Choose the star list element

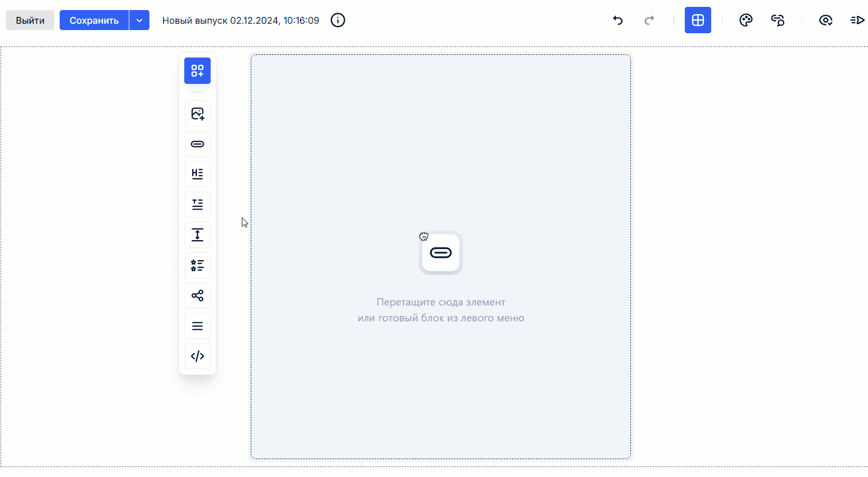[x=197, y=265]
